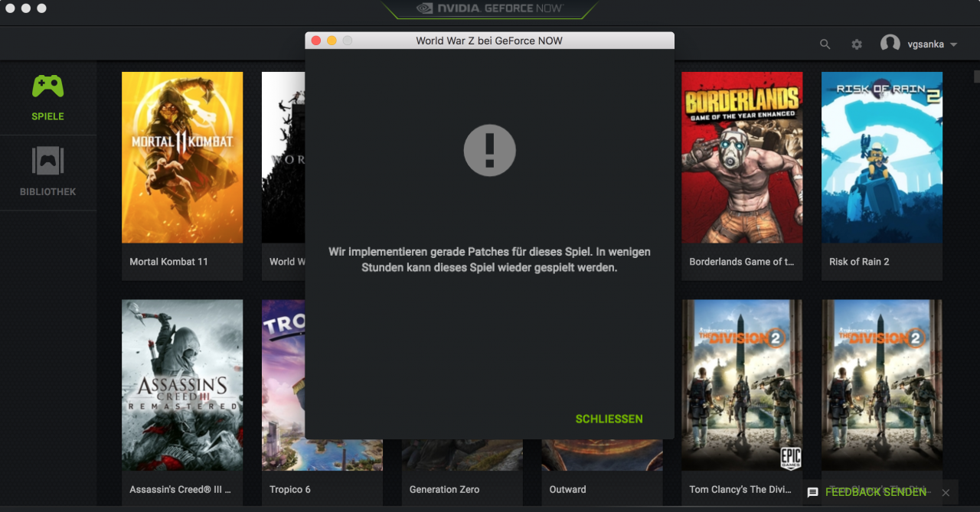Click the Outward title text
This screenshot has width=980, height=512.
pyautogui.click(x=567, y=490)
